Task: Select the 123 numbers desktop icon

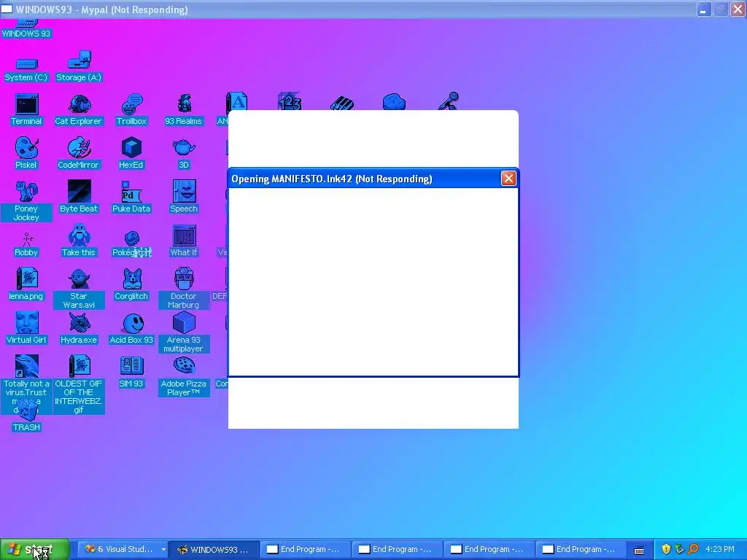Action: (x=290, y=101)
